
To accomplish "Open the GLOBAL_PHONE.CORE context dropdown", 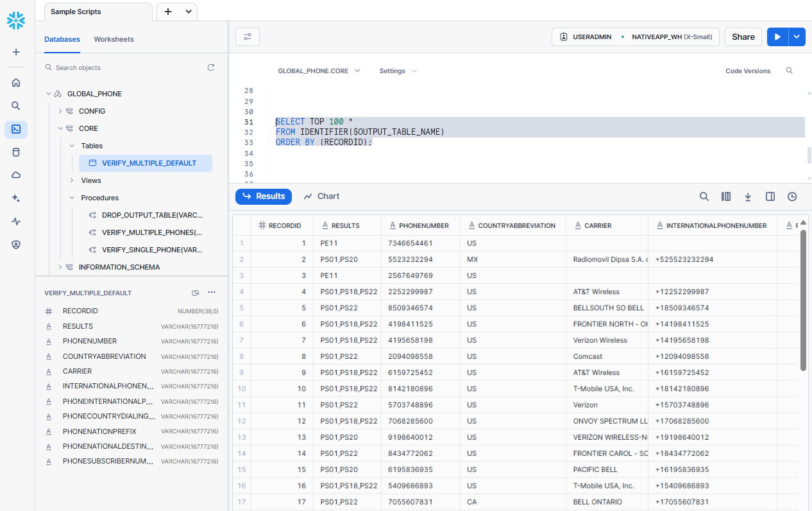I will (319, 71).
